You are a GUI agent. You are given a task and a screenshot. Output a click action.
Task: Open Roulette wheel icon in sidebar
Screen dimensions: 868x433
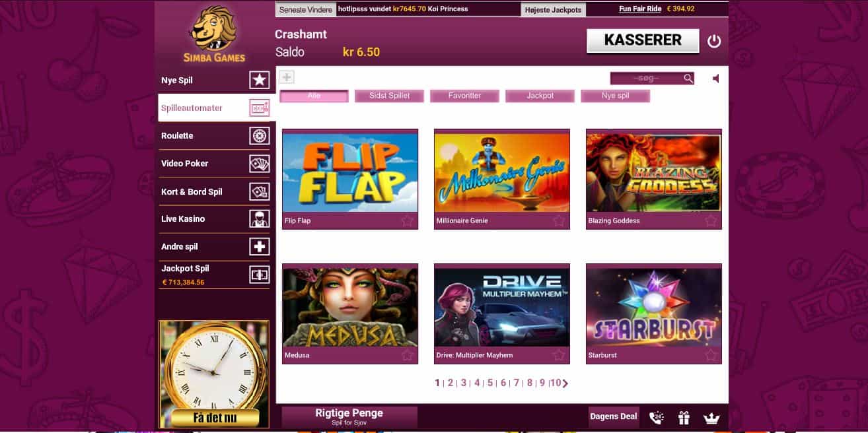(260, 136)
